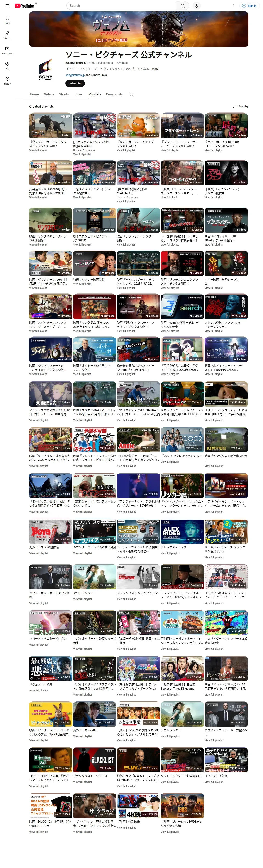Open the 69 videos free movies playlist thumbnail

(x=138, y=173)
